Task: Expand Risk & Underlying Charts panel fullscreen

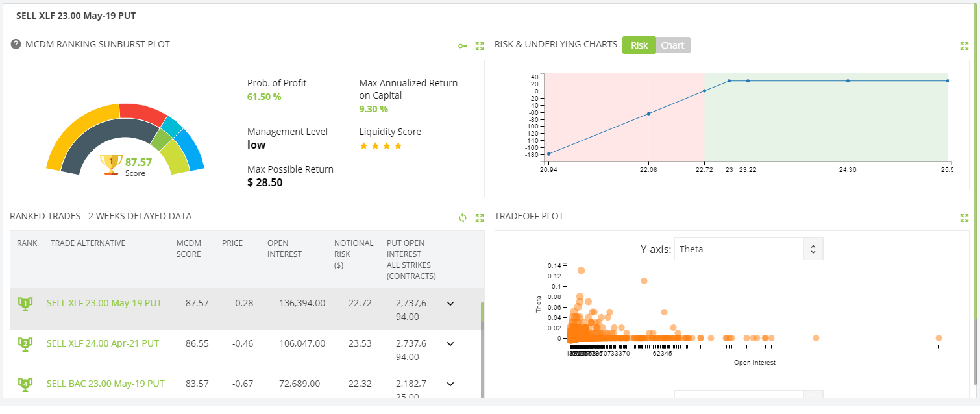Action: [x=964, y=46]
